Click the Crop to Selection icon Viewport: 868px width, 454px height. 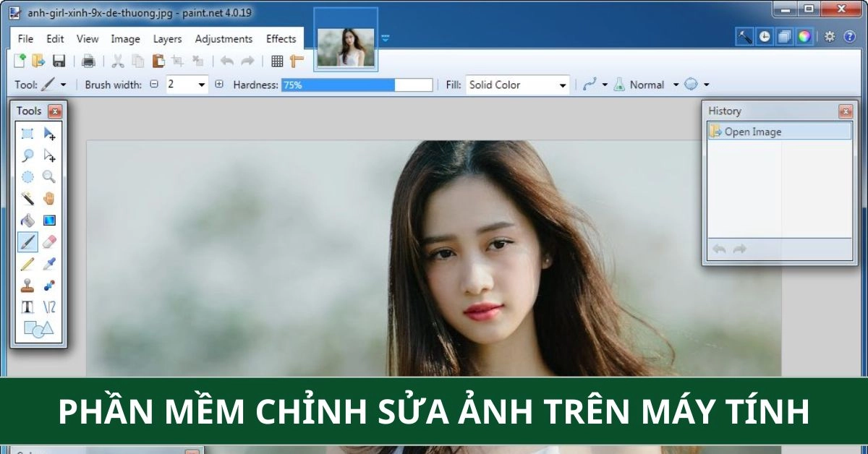point(177,61)
